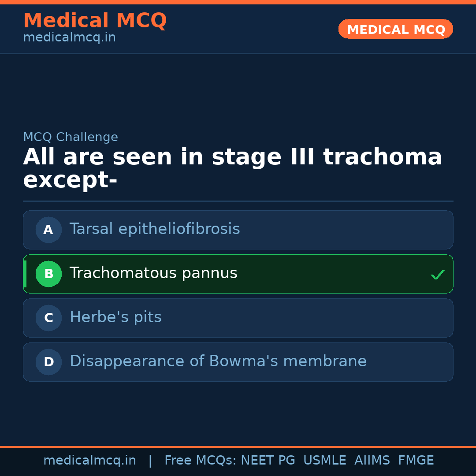The image size is (476, 476).
Task: Choose the "Herbe's pits" answer text
Action: click(115, 317)
